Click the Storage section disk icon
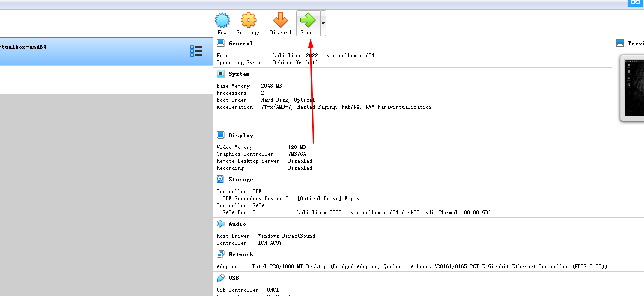644x296 pixels. (x=221, y=179)
